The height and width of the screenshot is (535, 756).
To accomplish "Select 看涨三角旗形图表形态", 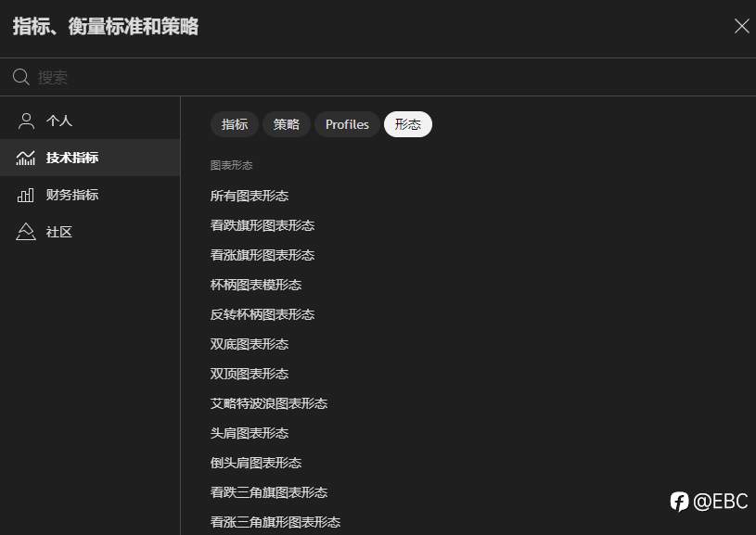I will click(x=275, y=522).
